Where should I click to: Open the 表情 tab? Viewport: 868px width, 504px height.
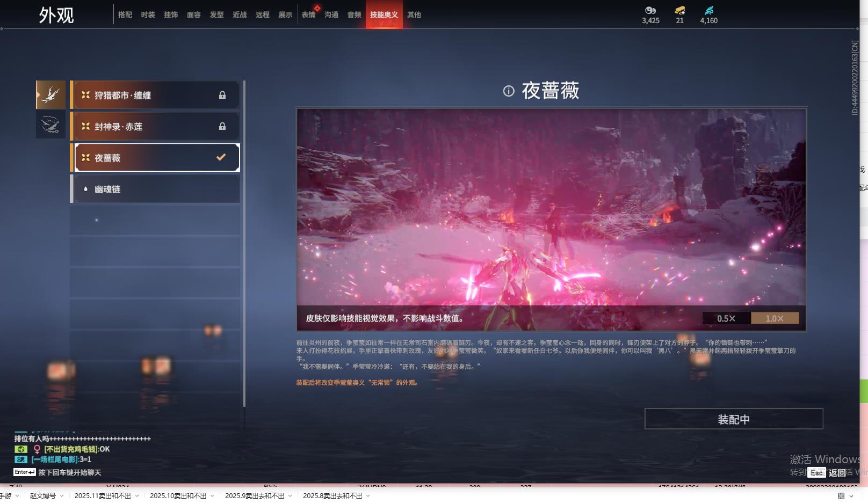coord(308,14)
